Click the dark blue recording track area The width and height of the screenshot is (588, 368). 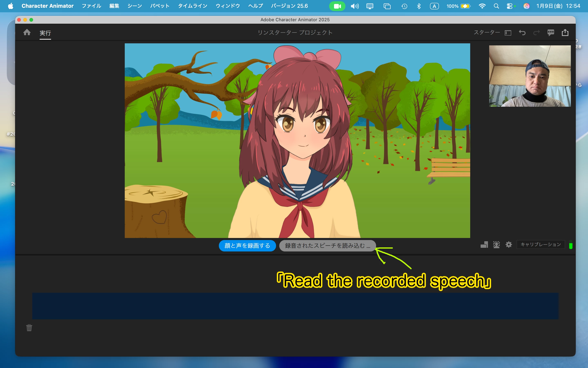click(295, 306)
